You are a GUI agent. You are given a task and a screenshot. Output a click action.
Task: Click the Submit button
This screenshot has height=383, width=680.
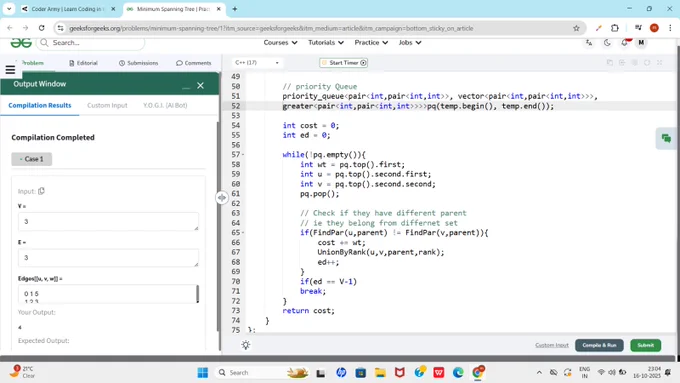645,345
